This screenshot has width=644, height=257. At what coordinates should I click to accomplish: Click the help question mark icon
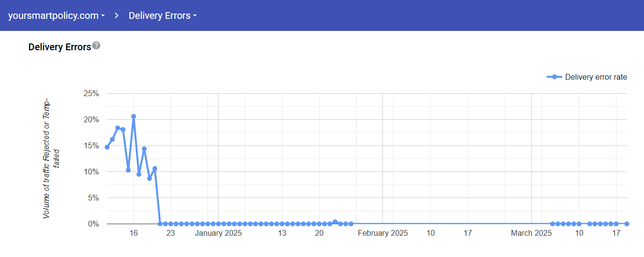click(96, 45)
